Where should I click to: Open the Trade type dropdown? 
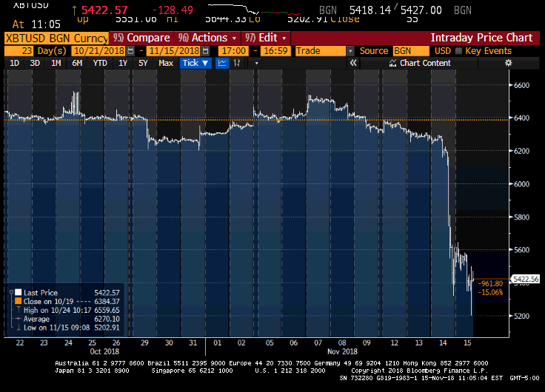tap(350, 51)
